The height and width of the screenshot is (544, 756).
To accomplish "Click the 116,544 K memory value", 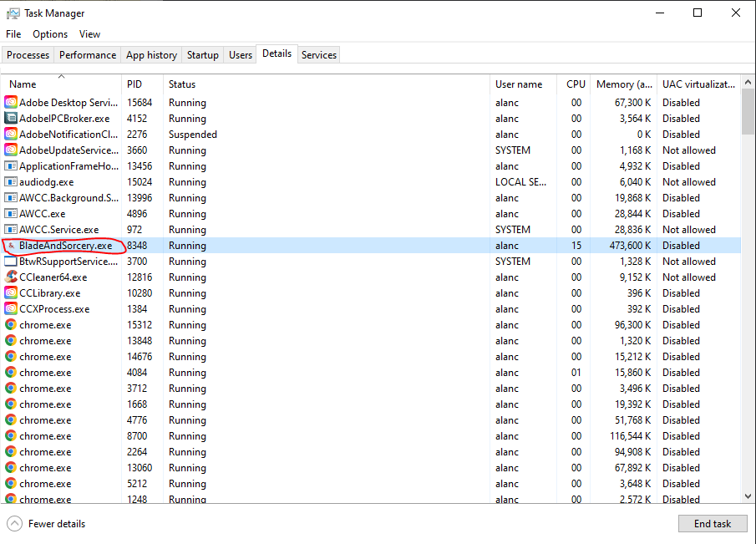I will click(x=630, y=436).
